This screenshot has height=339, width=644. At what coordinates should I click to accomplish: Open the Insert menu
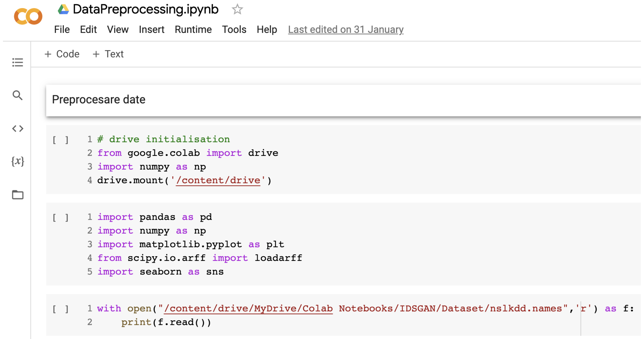click(x=151, y=30)
